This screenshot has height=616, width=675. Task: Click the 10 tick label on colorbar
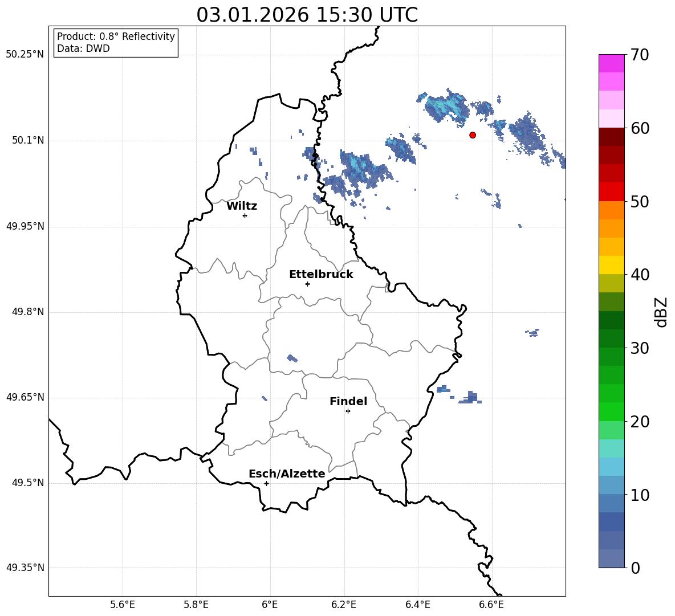point(640,495)
